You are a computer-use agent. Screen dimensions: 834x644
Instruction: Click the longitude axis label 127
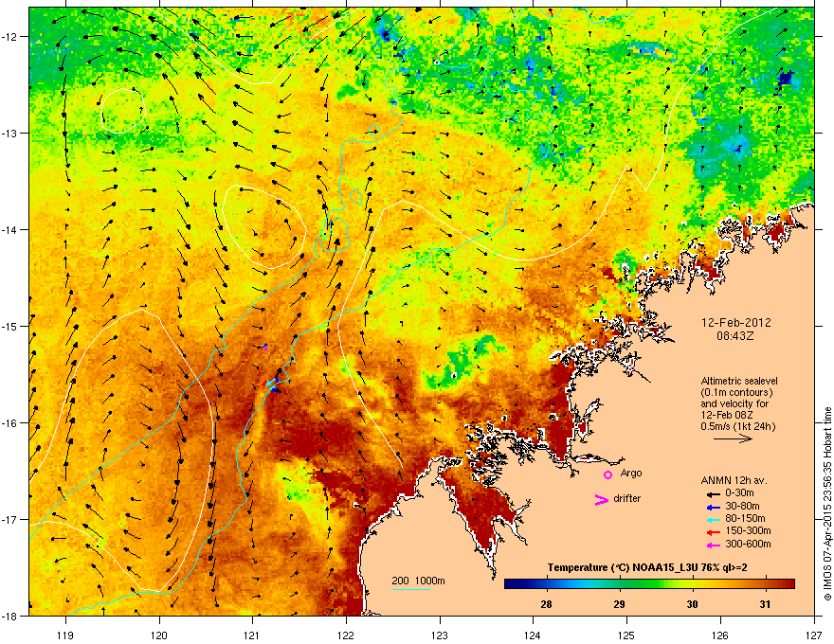pos(814,635)
